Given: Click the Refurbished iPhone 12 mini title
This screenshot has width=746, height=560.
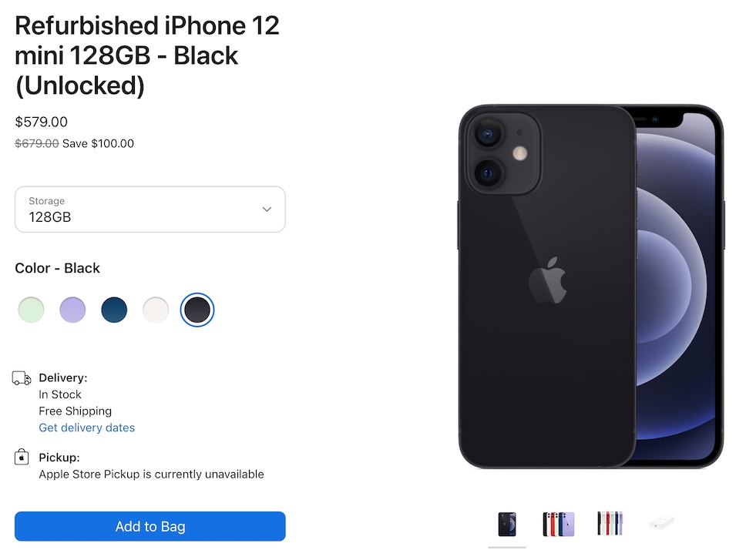Looking at the screenshot, I should tap(147, 55).
